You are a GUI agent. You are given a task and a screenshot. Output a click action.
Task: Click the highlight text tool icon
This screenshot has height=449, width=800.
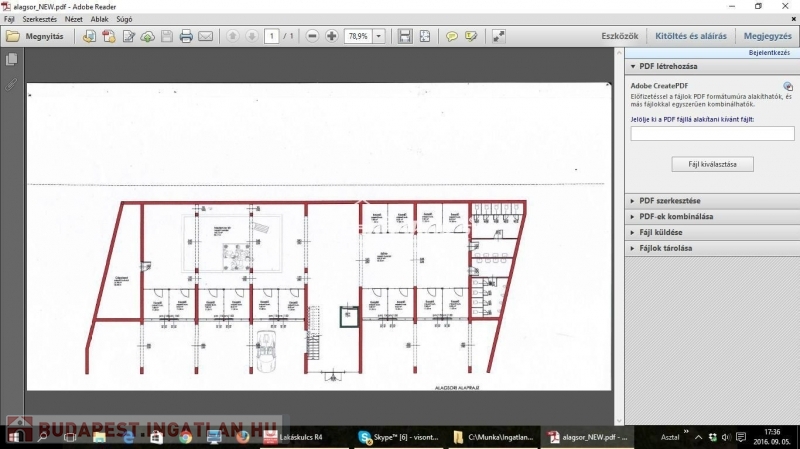pyautogui.click(x=471, y=36)
